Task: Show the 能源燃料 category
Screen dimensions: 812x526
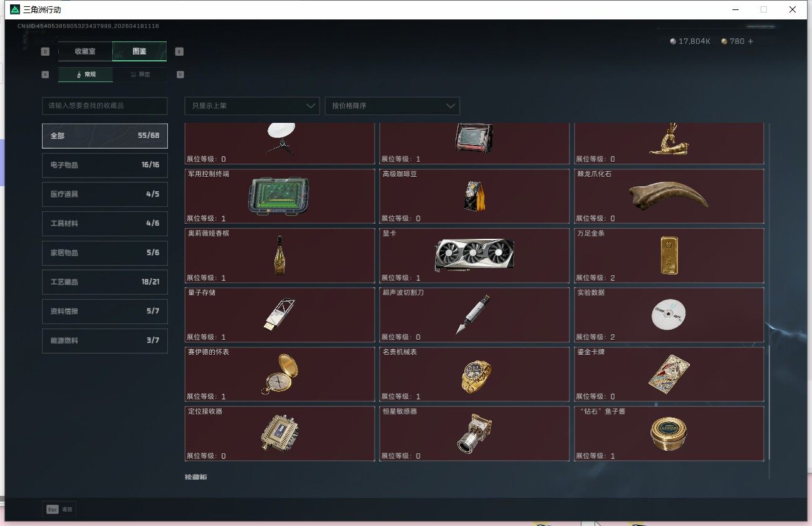Action: 105,340
